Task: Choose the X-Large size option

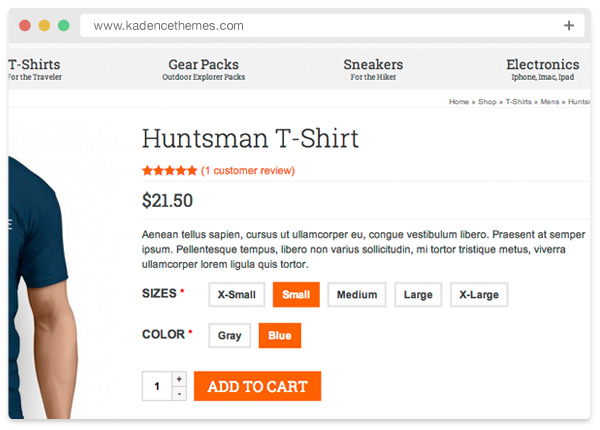Action: click(x=479, y=295)
